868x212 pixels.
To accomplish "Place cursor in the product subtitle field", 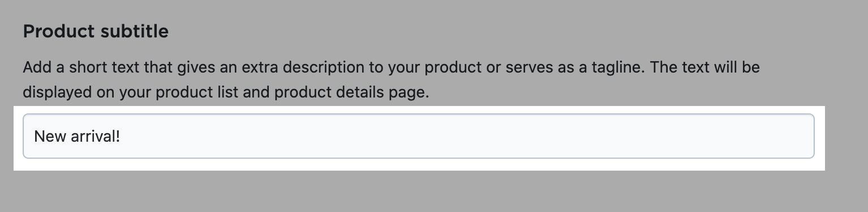I will pos(418,136).
